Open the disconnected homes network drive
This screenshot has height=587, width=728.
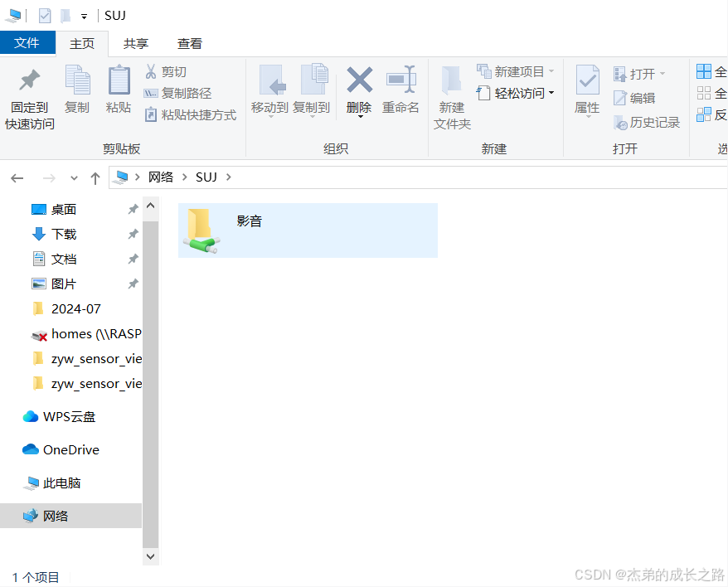tap(86, 334)
